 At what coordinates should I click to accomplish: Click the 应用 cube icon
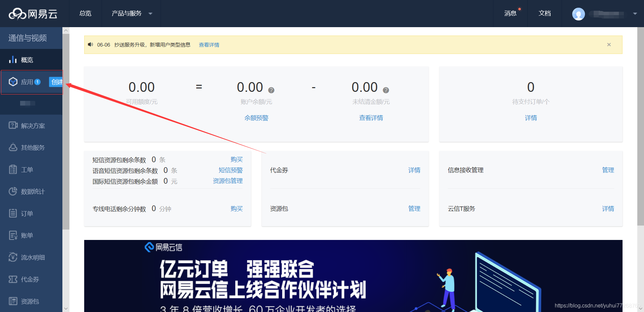pos(13,82)
